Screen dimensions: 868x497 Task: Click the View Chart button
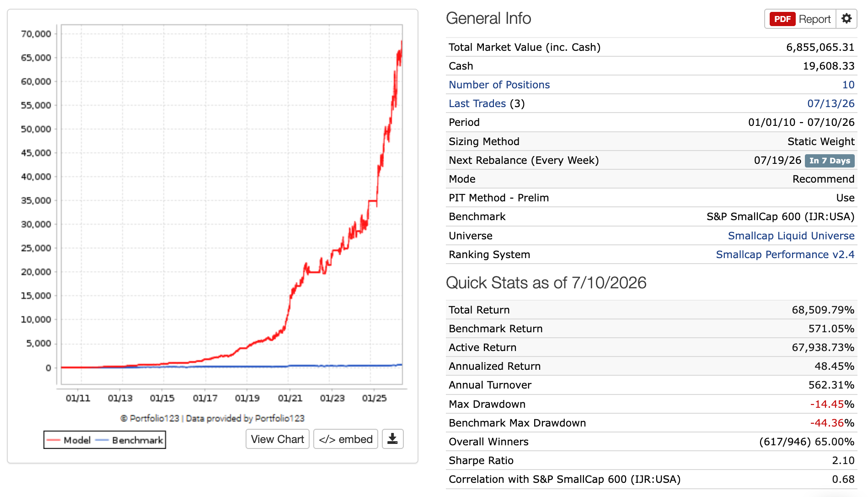pyautogui.click(x=278, y=439)
